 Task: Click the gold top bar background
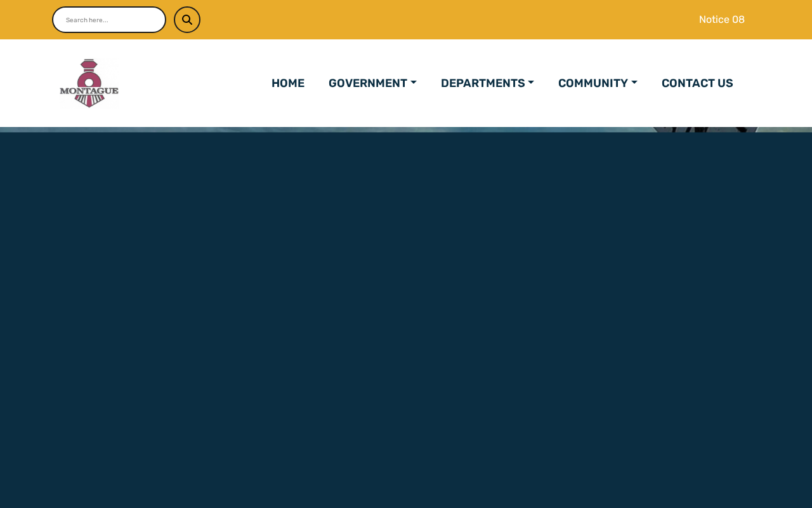pos(444,20)
